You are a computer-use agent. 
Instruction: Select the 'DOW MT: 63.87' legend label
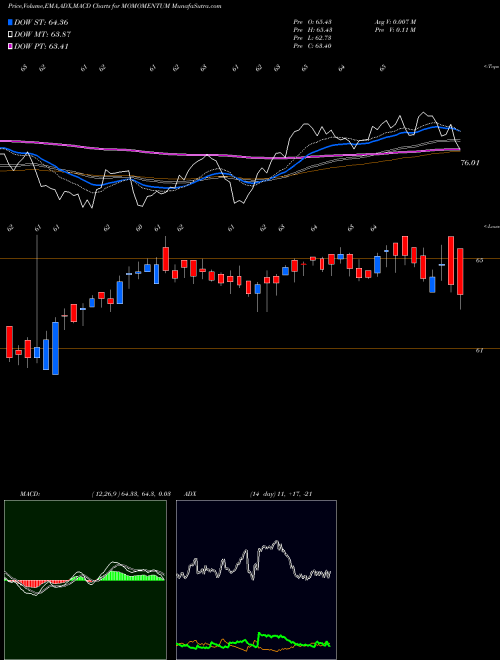tap(42, 35)
